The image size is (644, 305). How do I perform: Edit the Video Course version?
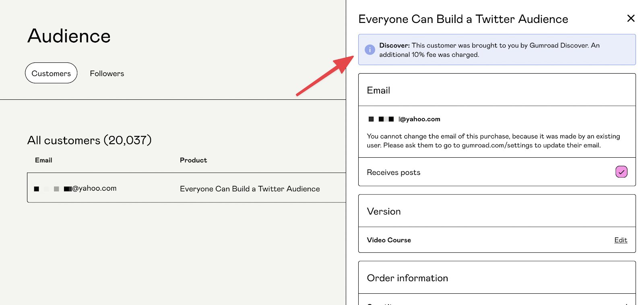[x=620, y=240]
